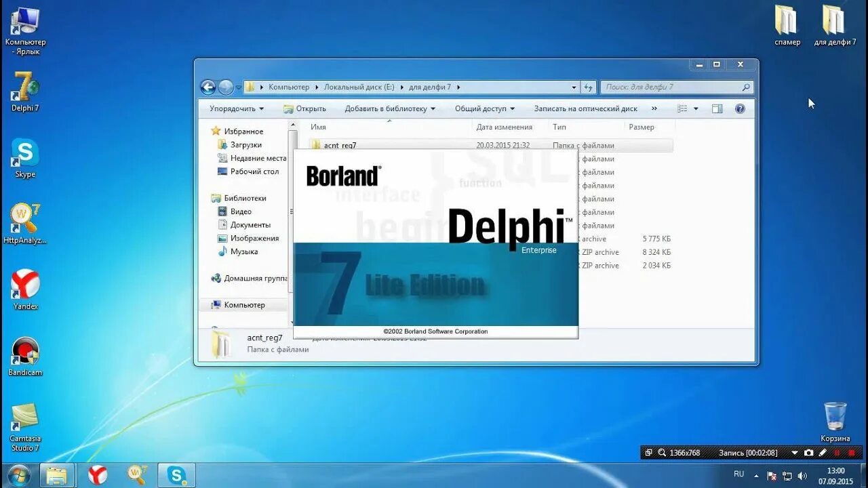Open the Общий доступ dropdown
The height and width of the screenshot is (488, 868).
[x=485, y=108]
